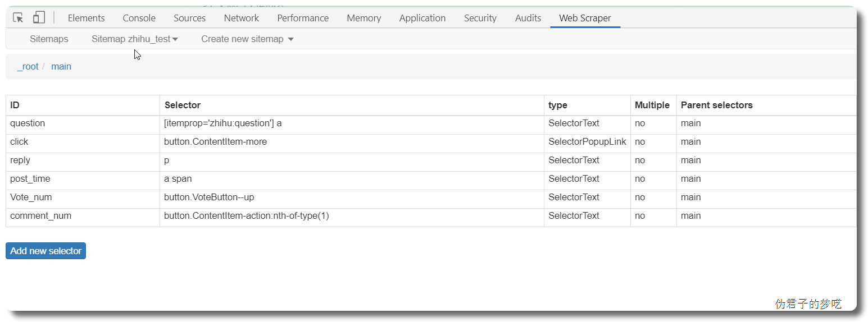Screen dimensions: 868x322
Task: Click the main breadcrumb link
Action: (x=61, y=66)
